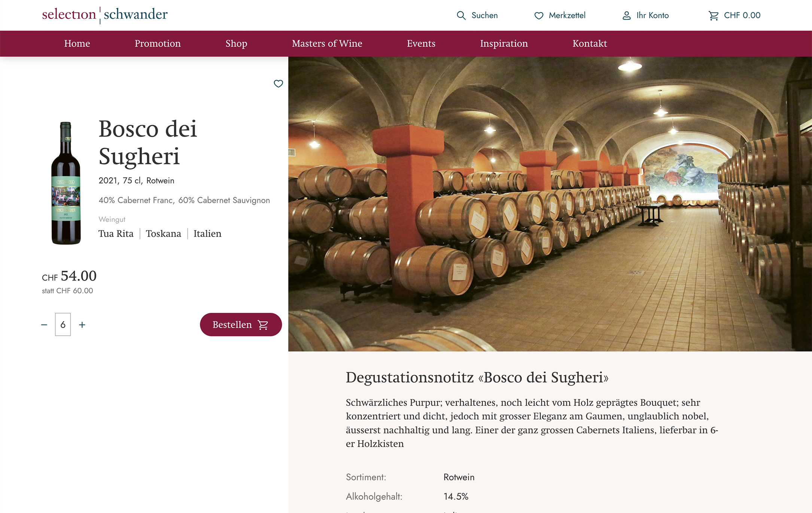This screenshot has width=812, height=513.
Task: Open the Events menu item
Action: [421, 43]
